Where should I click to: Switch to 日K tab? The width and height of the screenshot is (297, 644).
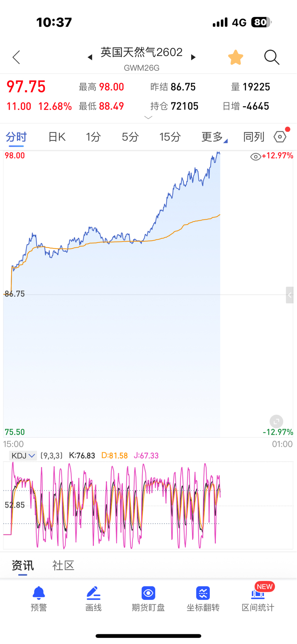(57, 137)
